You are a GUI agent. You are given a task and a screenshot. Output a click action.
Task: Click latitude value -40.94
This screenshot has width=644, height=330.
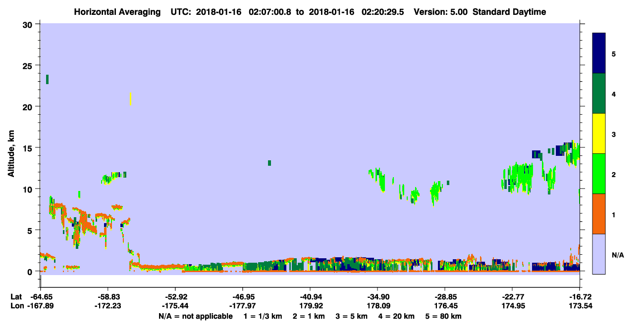(x=310, y=296)
